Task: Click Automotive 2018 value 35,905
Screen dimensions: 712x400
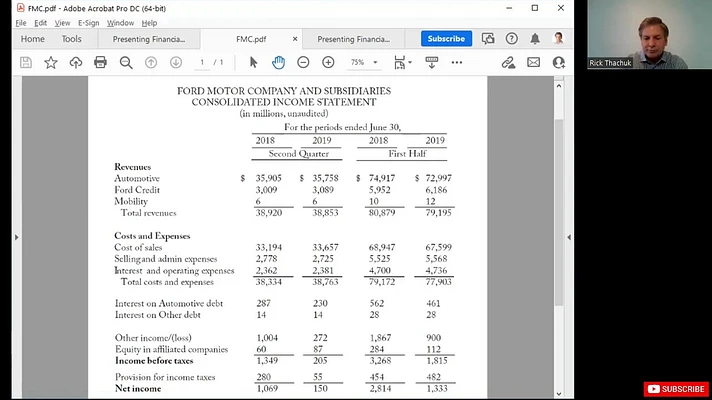Action: coord(268,178)
